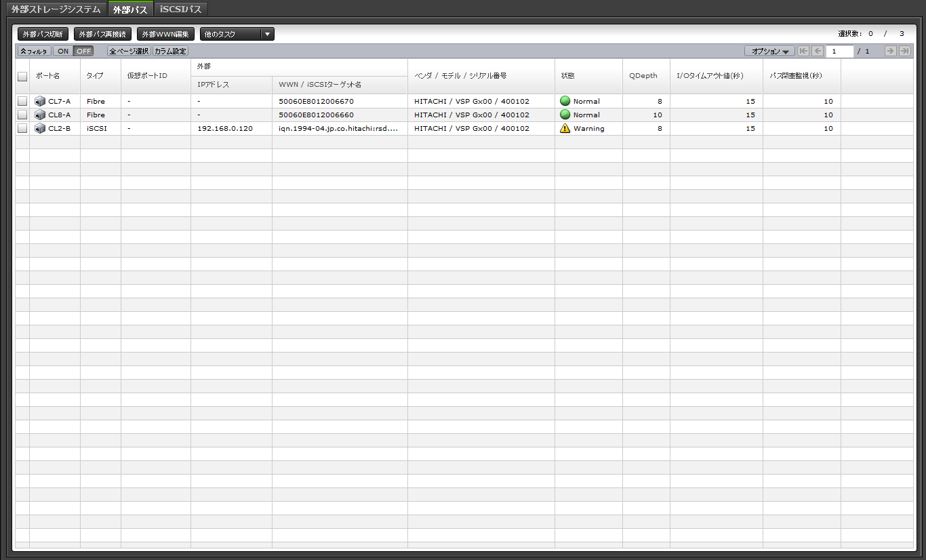Click the 外部パス再接続 button
This screenshot has height=560, width=926.
click(x=102, y=34)
